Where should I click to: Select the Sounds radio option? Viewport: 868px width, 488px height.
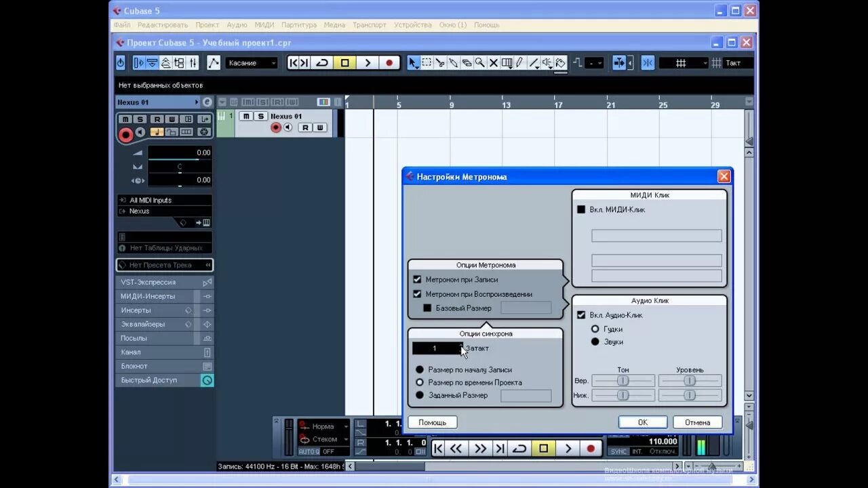pos(595,342)
